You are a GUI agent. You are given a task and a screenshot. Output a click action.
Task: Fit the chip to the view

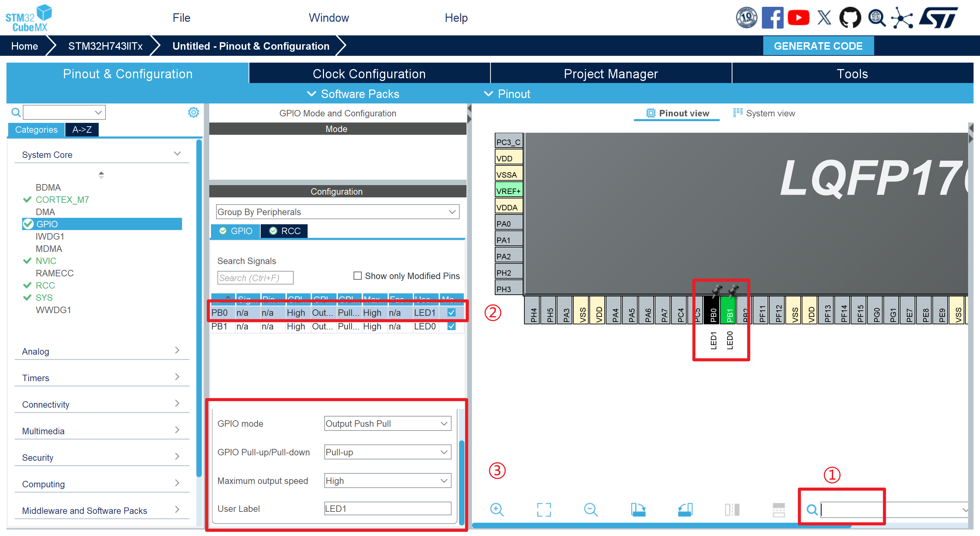tap(544, 509)
